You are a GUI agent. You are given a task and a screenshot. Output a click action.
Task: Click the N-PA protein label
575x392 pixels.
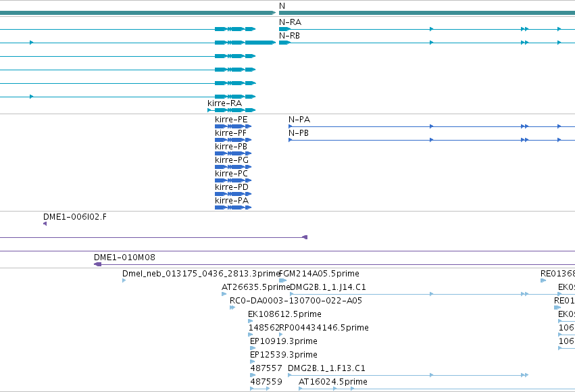[299, 120]
